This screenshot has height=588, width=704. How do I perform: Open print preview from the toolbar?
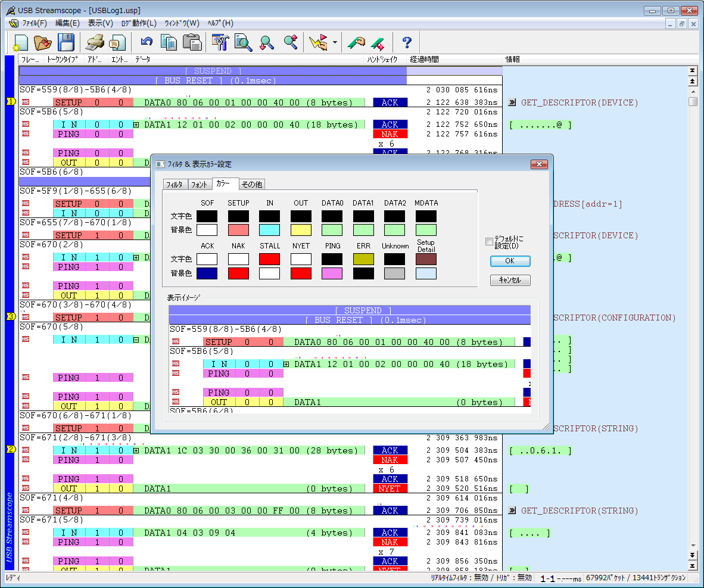click(x=118, y=43)
